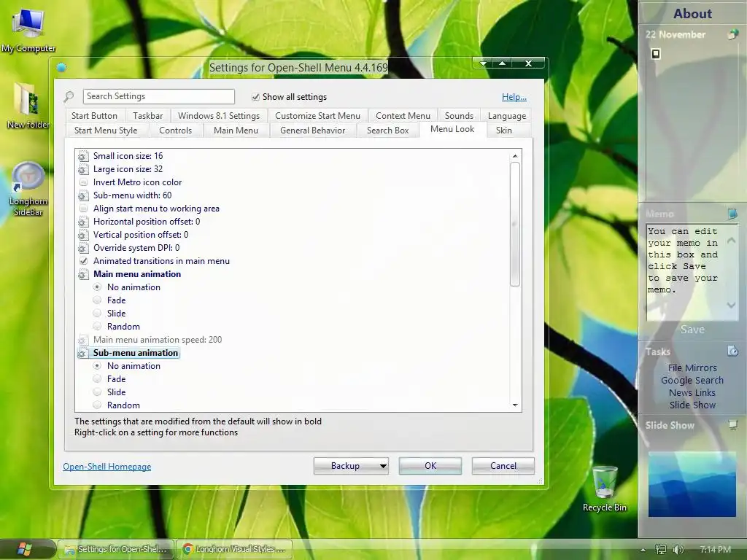This screenshot has width=747, height=560.
Task: Select Fade under Sub-menu animation
Action: coord(97,379)
